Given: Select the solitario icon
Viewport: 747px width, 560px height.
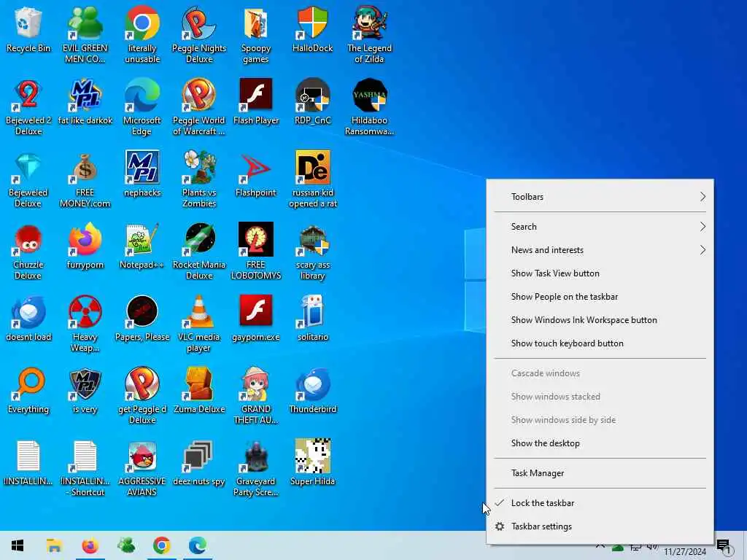Looking at the screenshot, I should point(312,319).
